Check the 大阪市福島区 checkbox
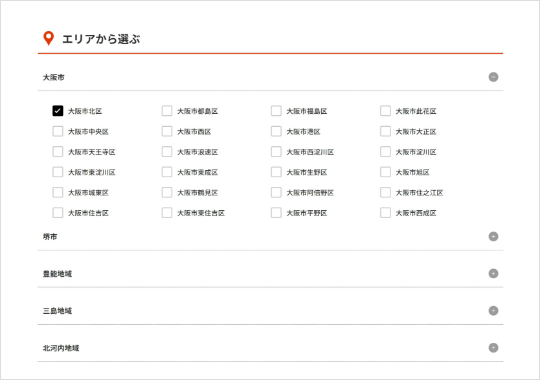The width and height of the screenshot is (540, 380). pos(276,111)
